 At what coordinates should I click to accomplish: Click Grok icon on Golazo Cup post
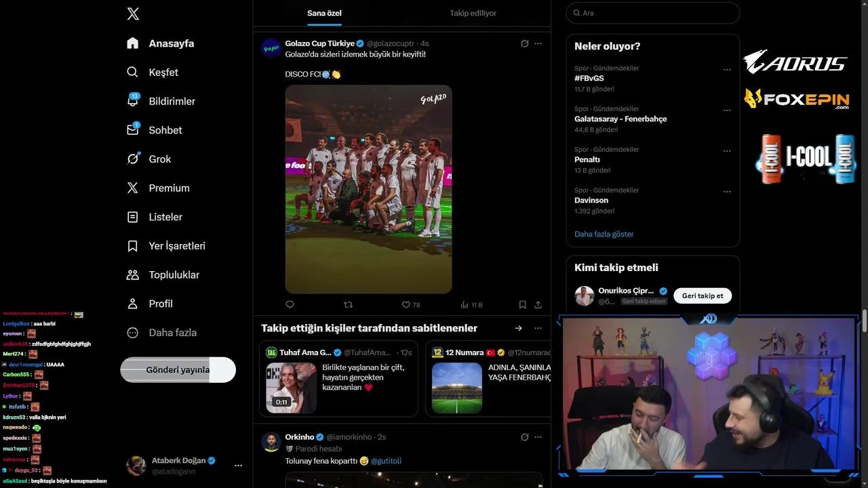(x=524, y=43)
